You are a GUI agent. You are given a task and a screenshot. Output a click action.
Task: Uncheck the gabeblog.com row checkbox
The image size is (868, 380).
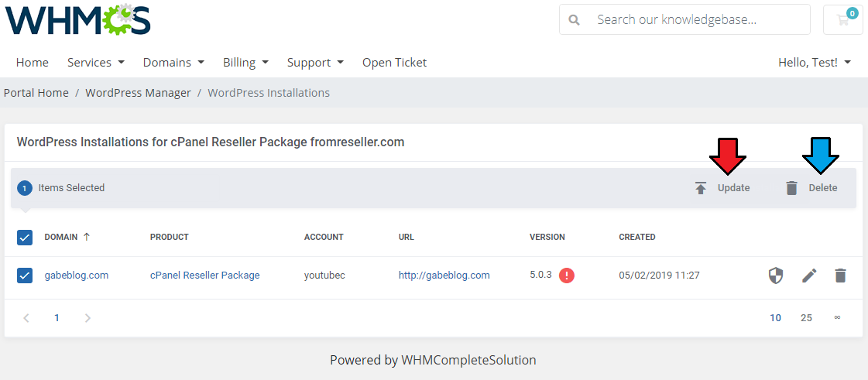point(25,276)
